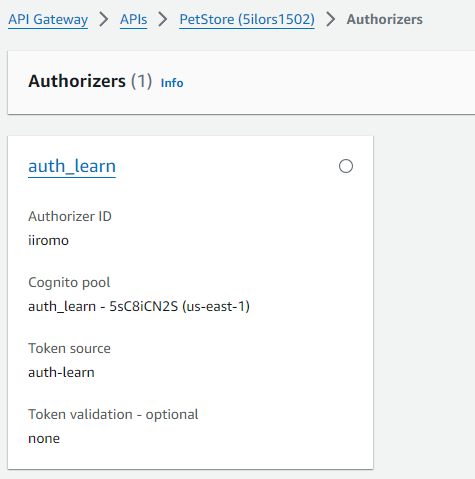Click the Authorizers (1) heading
The height and width of the screenshot is (479, 475).
[90, 81]
